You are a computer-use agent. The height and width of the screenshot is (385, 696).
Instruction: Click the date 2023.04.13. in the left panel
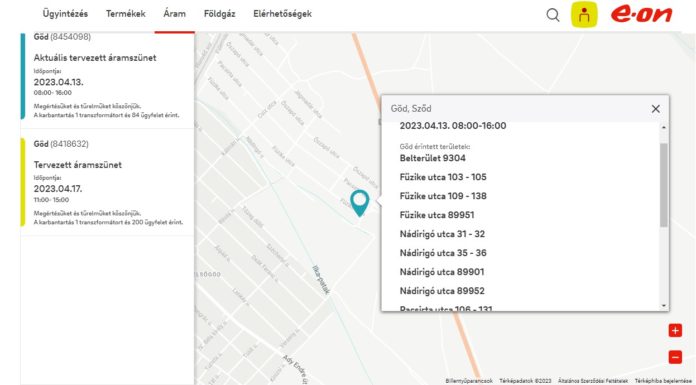tap(58, 82)
